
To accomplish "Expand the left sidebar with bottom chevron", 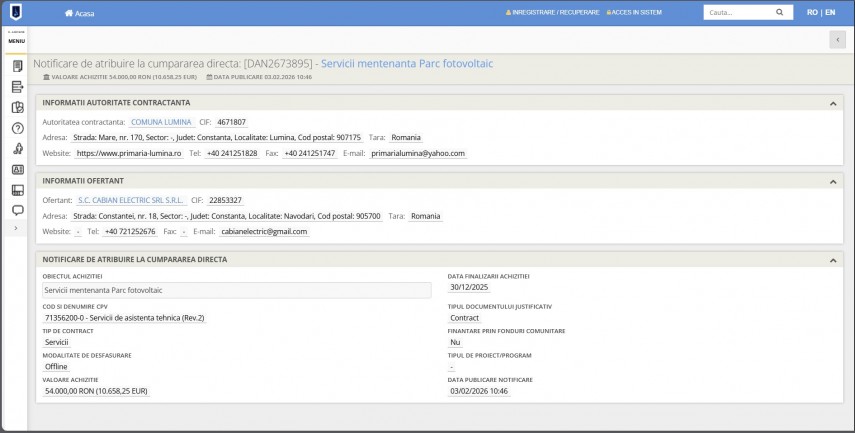I will [15, 229].
